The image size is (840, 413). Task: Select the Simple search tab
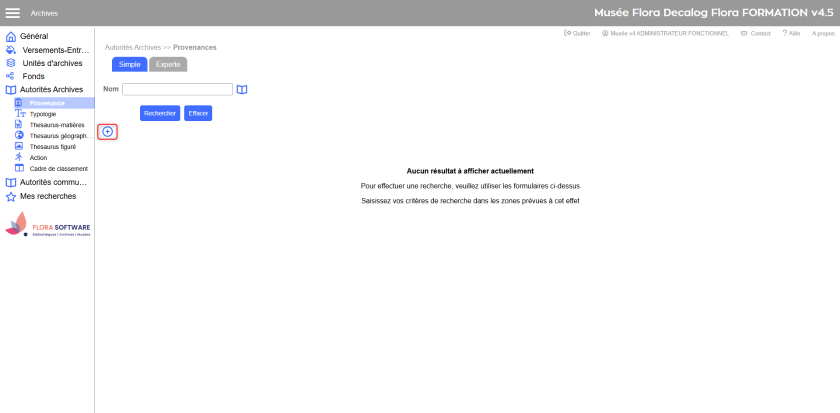click(x=129, y=64)
